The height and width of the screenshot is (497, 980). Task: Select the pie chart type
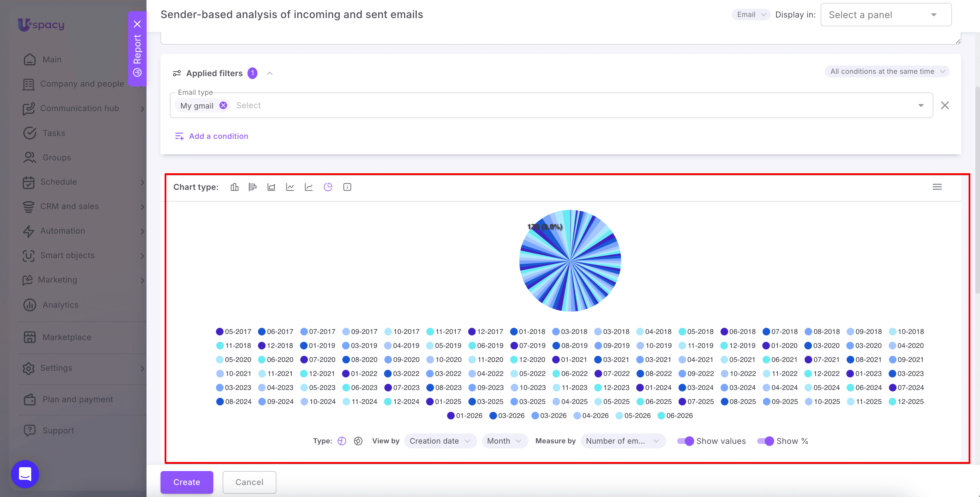pyautogui.click(x=328, y=187)
